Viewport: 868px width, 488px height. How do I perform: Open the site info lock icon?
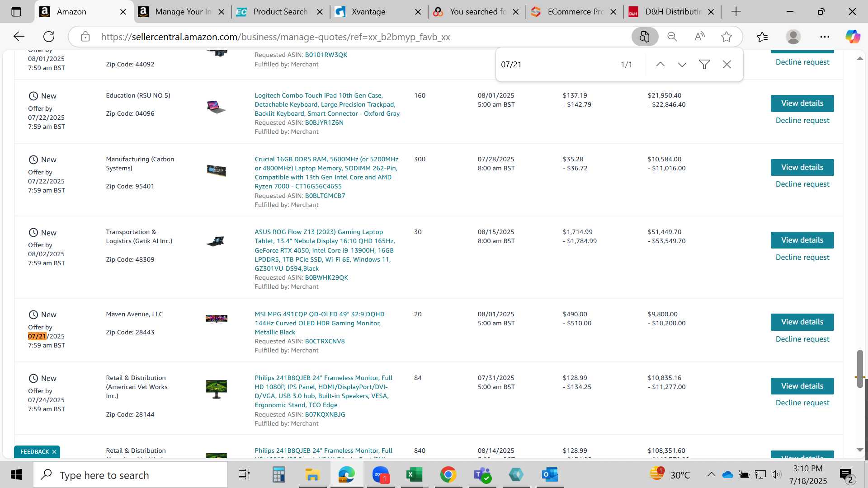[85, 37]
